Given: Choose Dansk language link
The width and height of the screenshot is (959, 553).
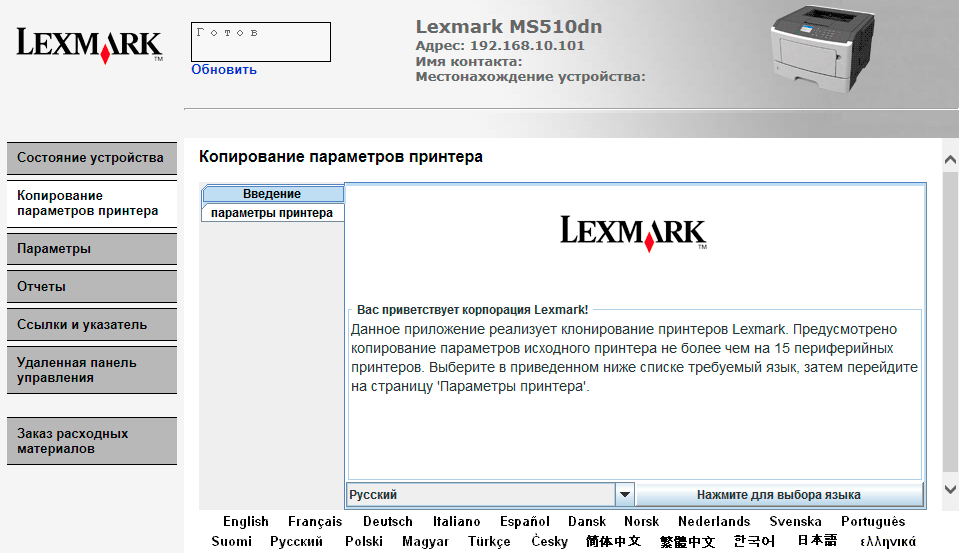Looking at the screenshot, I should coord(587,522).
